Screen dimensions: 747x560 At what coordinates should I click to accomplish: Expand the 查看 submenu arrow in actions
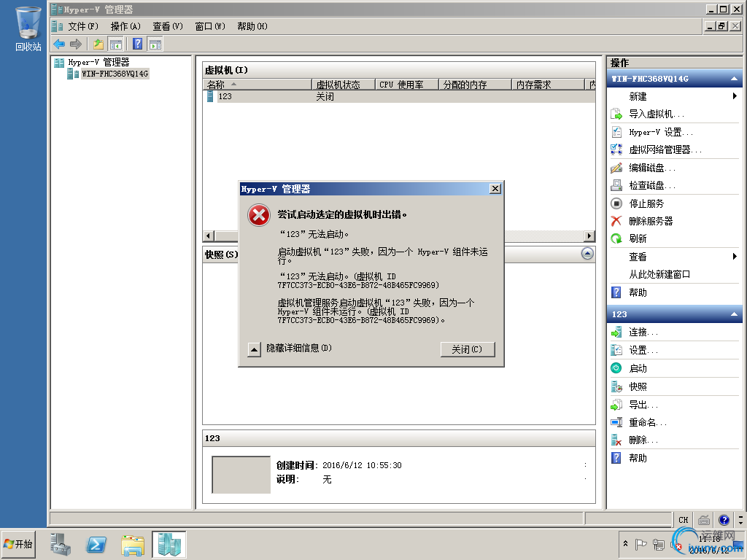pyautogui.click(x=735, y=257)
